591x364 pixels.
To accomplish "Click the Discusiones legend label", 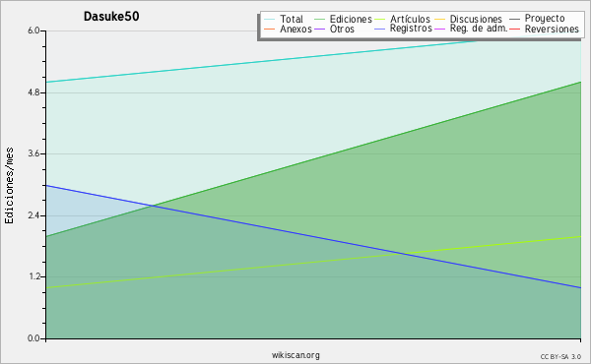I will (476, 19).
